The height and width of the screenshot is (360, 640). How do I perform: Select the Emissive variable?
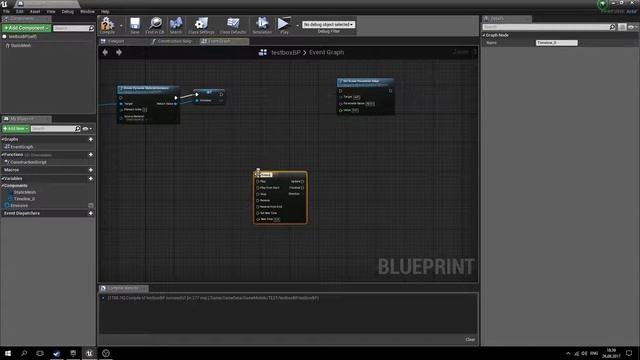(x=19, y=206)
